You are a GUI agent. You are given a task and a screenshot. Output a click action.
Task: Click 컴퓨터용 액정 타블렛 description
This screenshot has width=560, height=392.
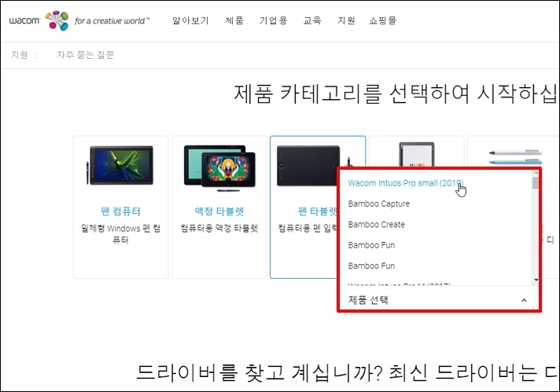point(219,229)
